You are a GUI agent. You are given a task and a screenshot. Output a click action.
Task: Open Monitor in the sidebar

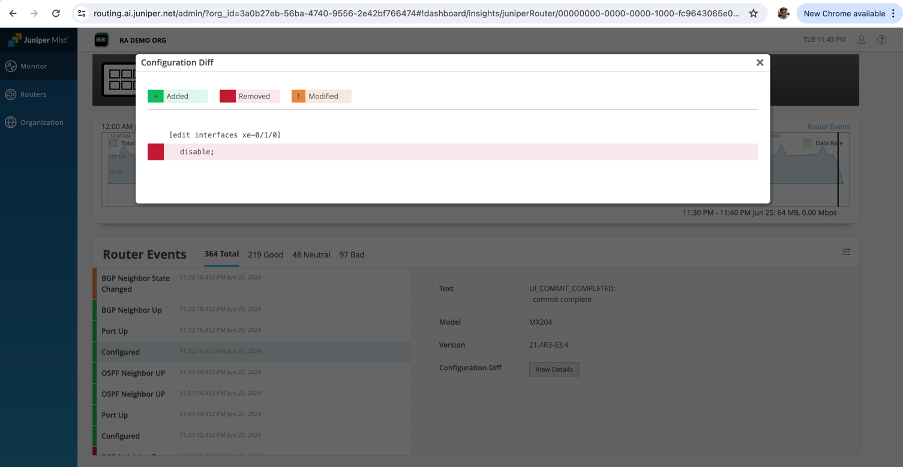pos(39,66)
